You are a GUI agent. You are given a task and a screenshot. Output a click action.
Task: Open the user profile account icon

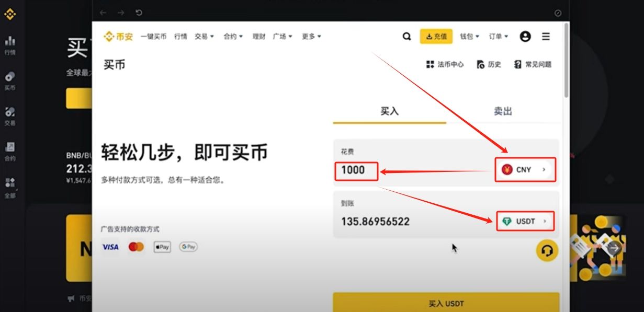[x=525, y=37]
